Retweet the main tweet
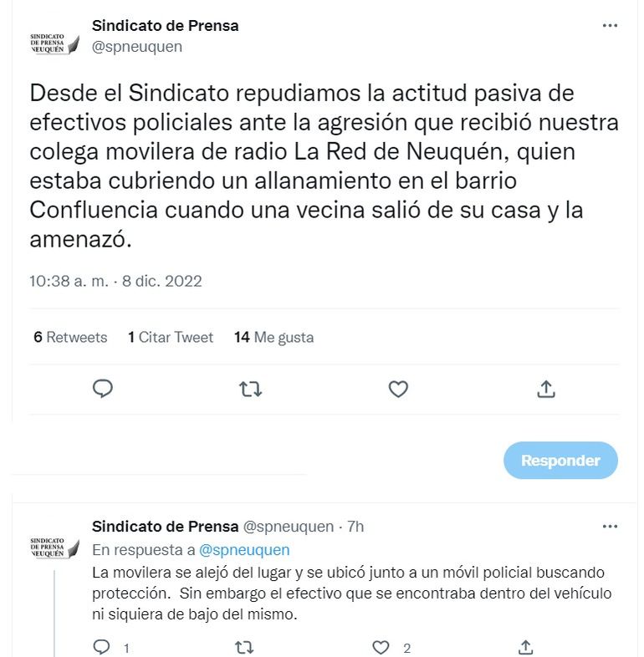This screenshot has height=657, width=644. click(x=250, y=389)
